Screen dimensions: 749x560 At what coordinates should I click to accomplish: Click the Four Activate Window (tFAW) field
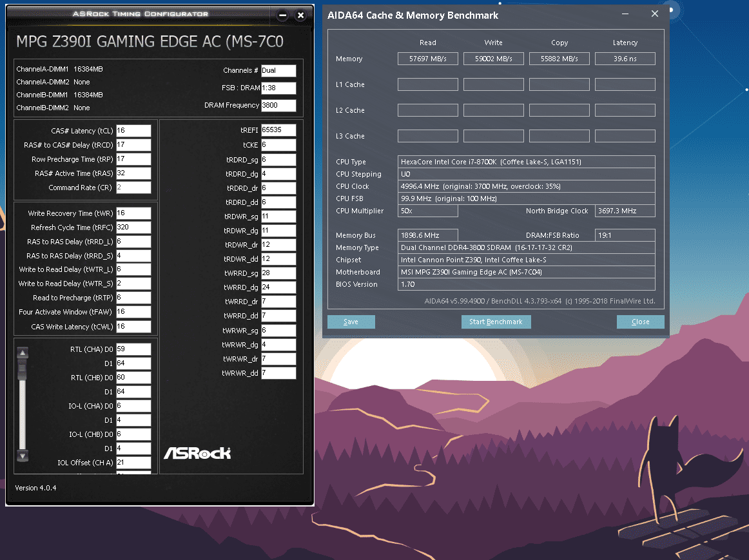click(134, 313)
